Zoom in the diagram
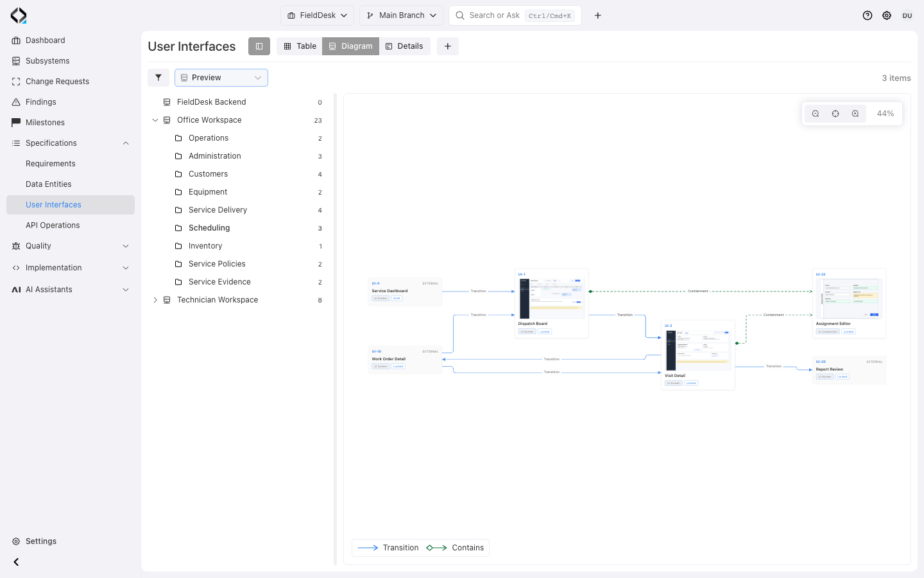This screenshot has width=924, height=578. [855, 114]
